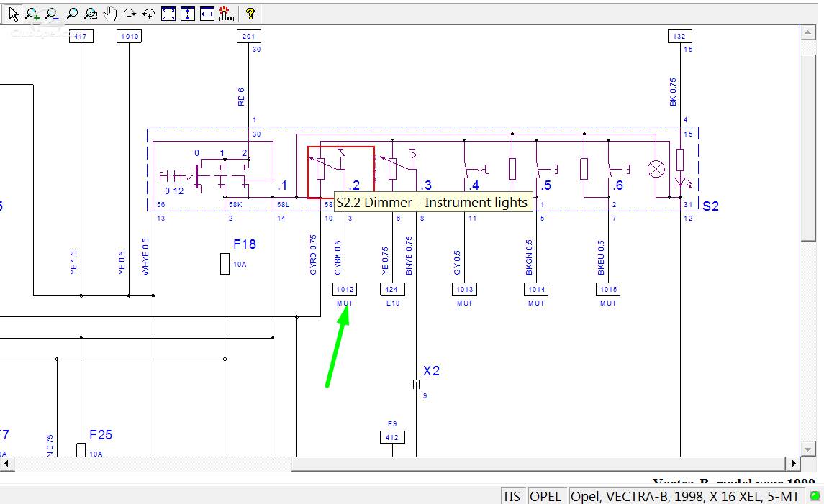The image size is (824, 504).
Task: Jump to reference 1012 below GYBK wire
Action: coord(345,289)
